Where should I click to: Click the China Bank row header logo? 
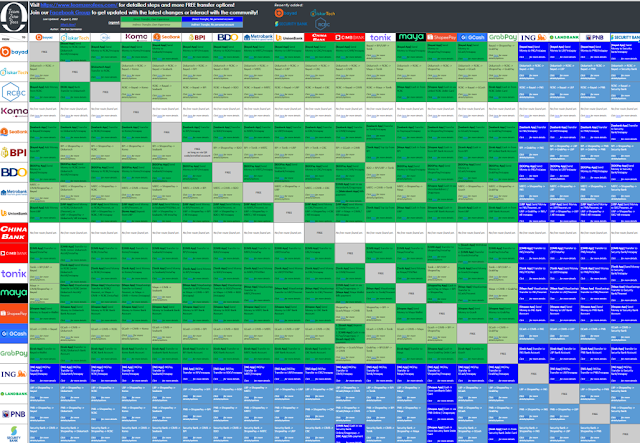coord(14,233)
